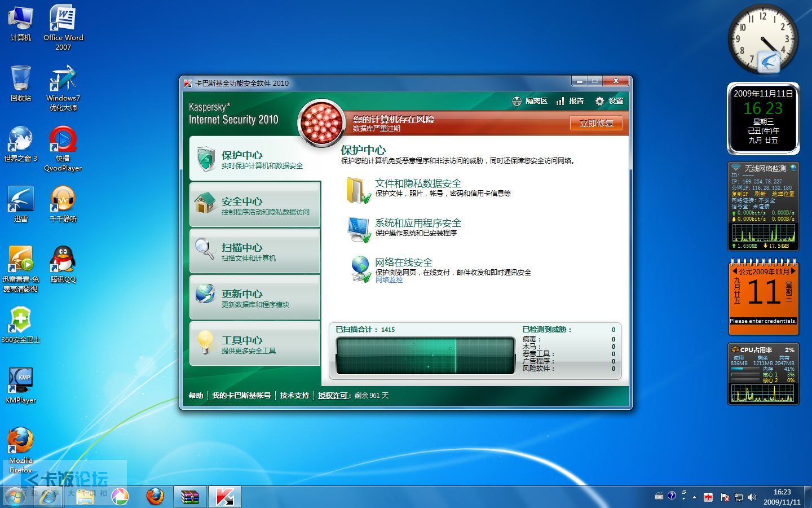Image resolution: width=812 pixels, height=508 pixels.
Task: Click the 网络在线安全 heading
Action: (404, 262)
